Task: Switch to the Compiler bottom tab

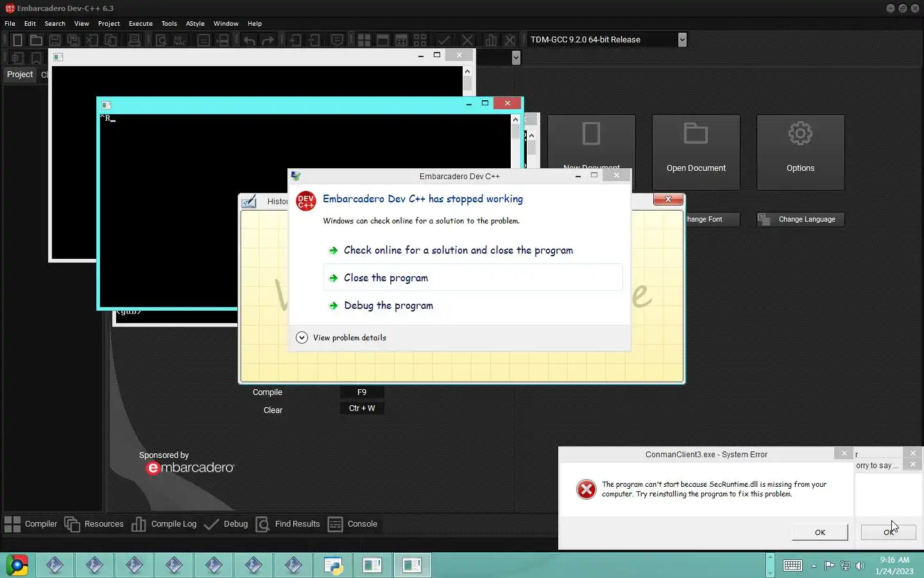Action: (x=31, y=524)
